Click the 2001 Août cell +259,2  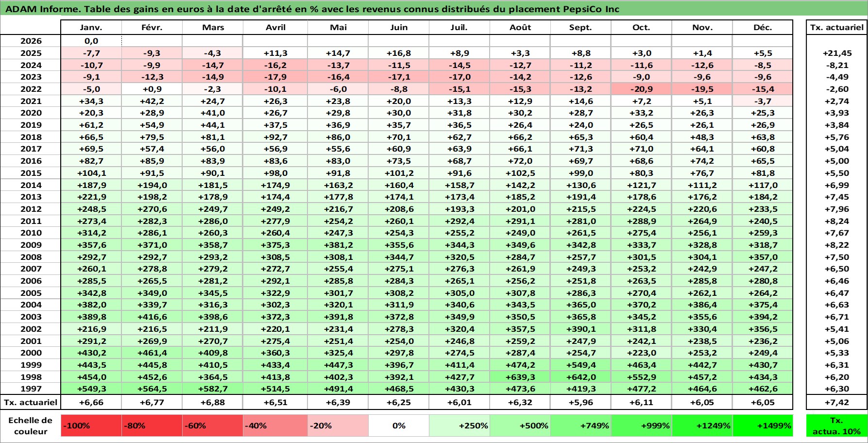pos(520,341)
